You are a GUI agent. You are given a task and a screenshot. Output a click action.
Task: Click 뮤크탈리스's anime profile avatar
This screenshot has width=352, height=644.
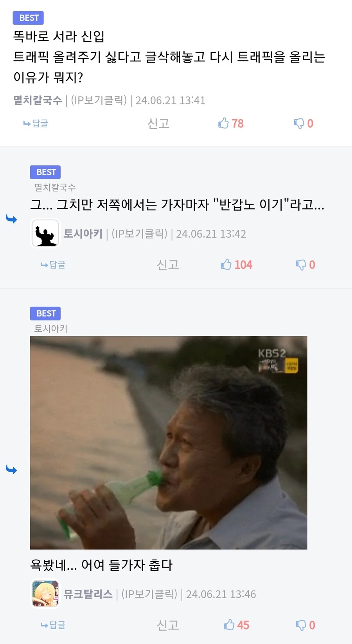(x=45, y=594)
